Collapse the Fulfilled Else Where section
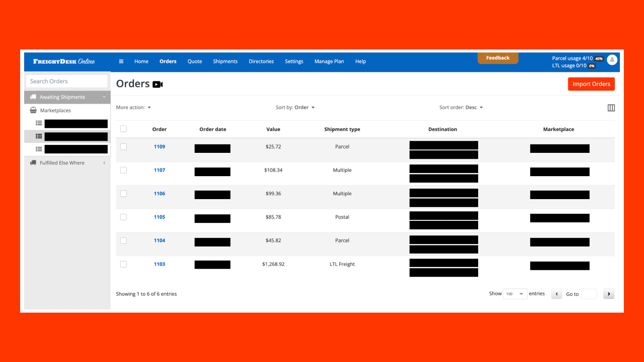This screenshot has height=362, width=644. (104, 162)
